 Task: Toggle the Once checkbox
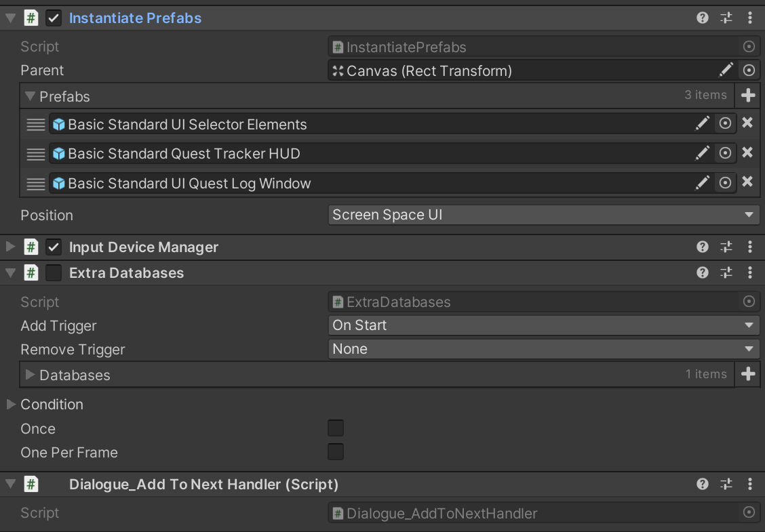click(x=336, y=428)
